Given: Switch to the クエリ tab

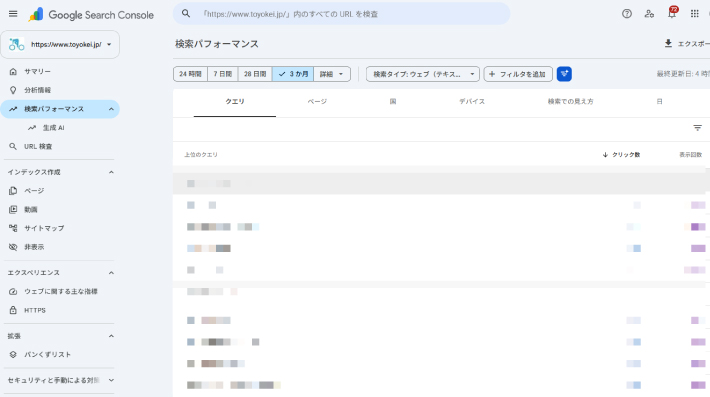Looking at the screenshot, I should tap(235, 101).
